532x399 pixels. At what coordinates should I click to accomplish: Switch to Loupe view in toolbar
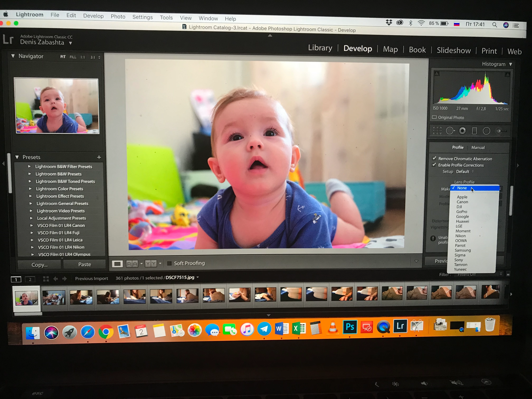[117, 264]
